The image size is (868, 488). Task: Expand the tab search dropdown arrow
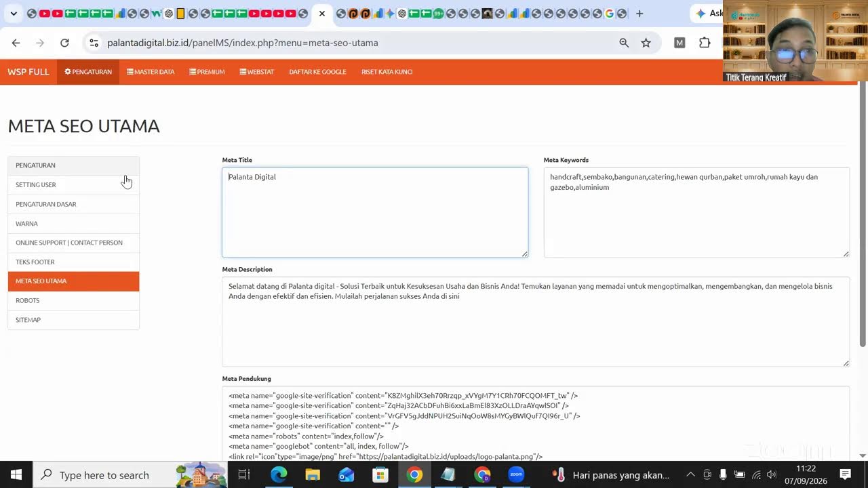coord(13,14)
